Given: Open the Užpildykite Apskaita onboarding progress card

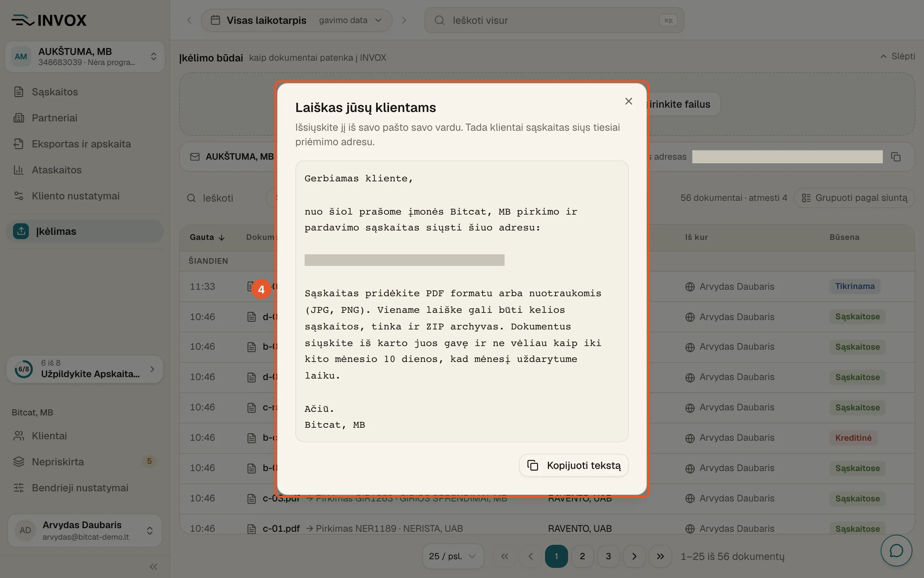Looking at the screenshot, I should coord(85,369).
